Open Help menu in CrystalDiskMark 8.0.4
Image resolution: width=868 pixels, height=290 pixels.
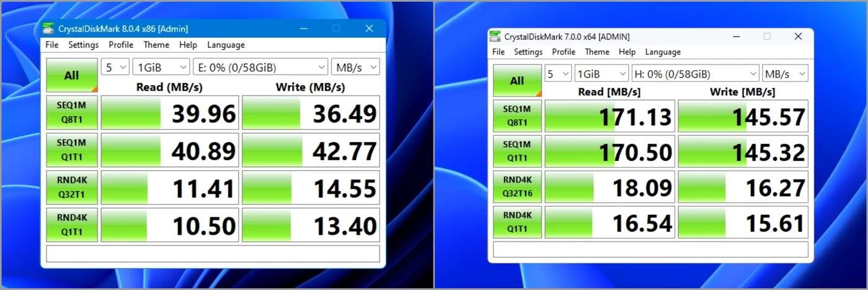[188, 45]
